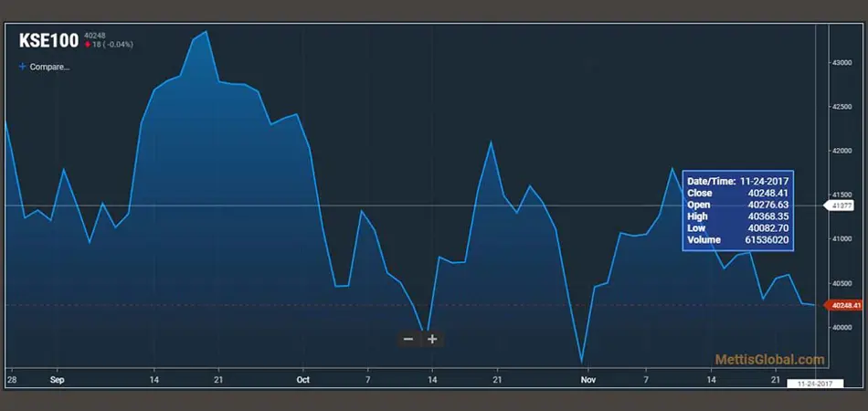This screenshot has height=411, width=868.
Task: Click the Date/Time 11-24-2017 row in tooltip
Action: pyautogui.click(x=738, y=181)
